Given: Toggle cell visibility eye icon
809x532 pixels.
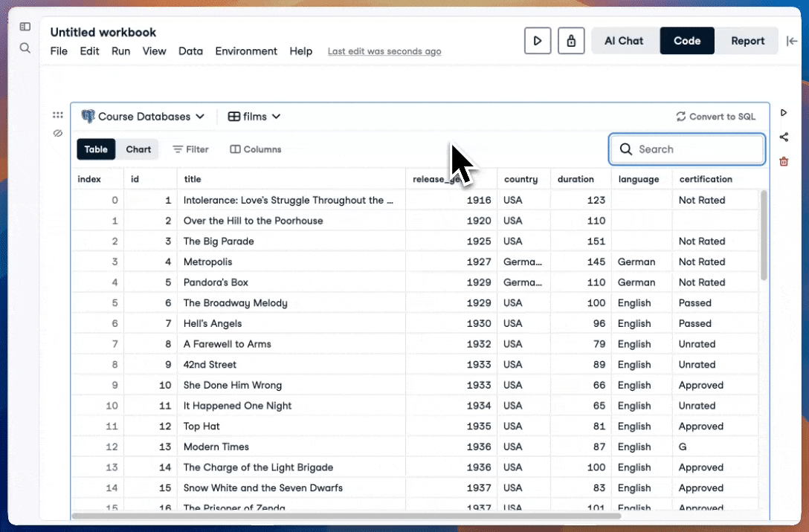Looking at the screenshot, I should 58,134.
